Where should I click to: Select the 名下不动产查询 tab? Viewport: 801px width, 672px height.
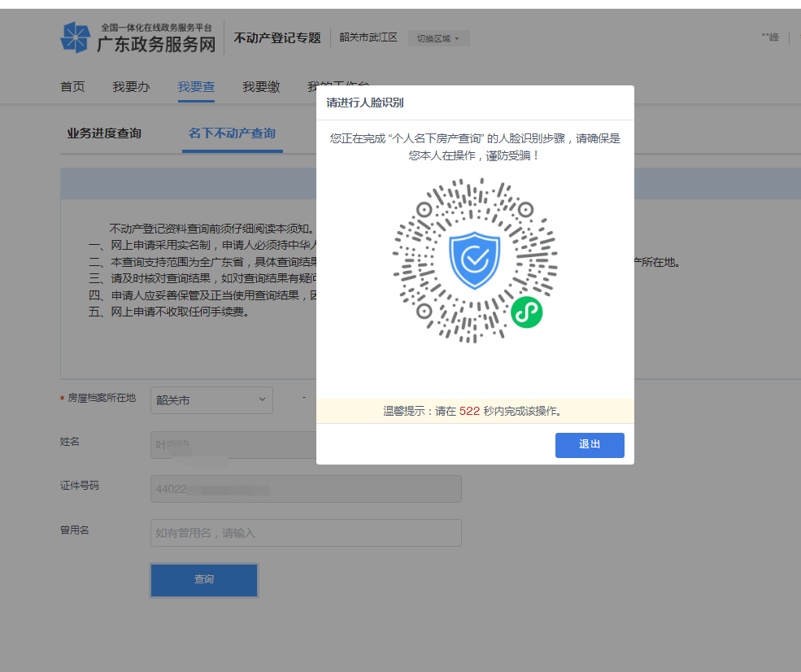[x=232, y=133]
